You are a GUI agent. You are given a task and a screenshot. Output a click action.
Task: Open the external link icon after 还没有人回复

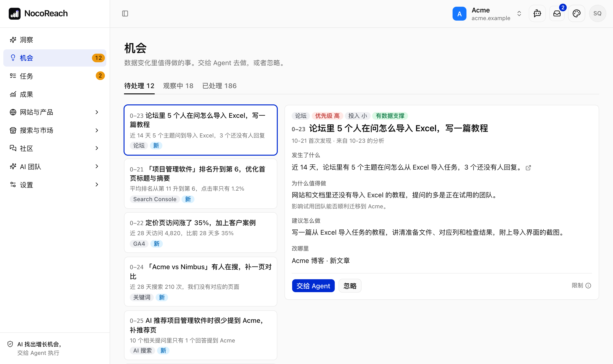pyautogui.click(x=528, y=168)
